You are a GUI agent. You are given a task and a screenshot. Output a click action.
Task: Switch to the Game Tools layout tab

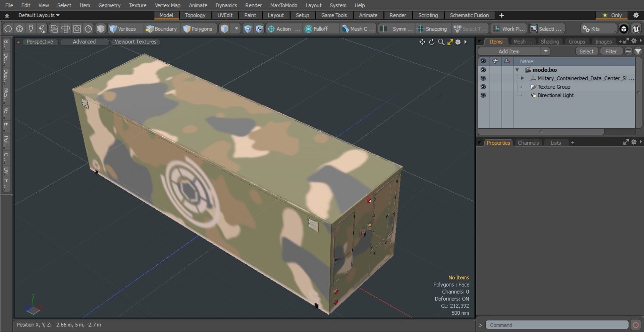pyautogui.click(x=334, y=15)
